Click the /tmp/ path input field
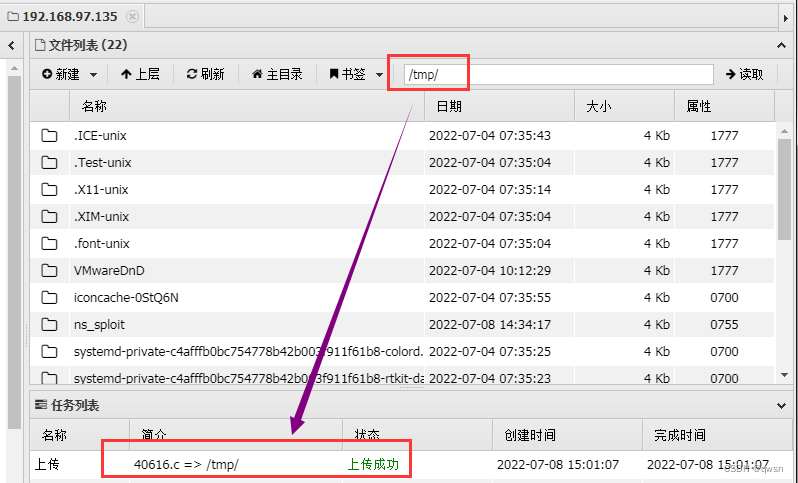 [558, 74]
